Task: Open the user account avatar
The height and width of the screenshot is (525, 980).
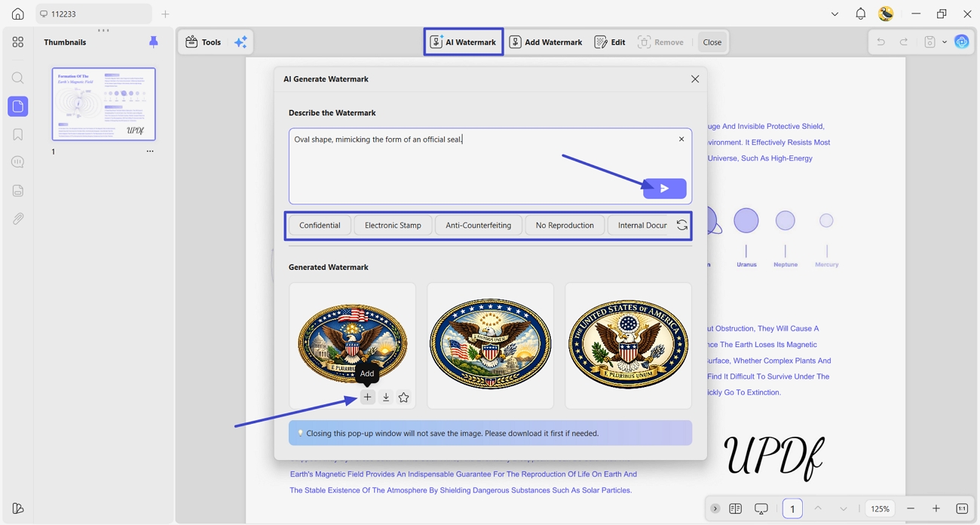Action: click(x=886, y=14)
